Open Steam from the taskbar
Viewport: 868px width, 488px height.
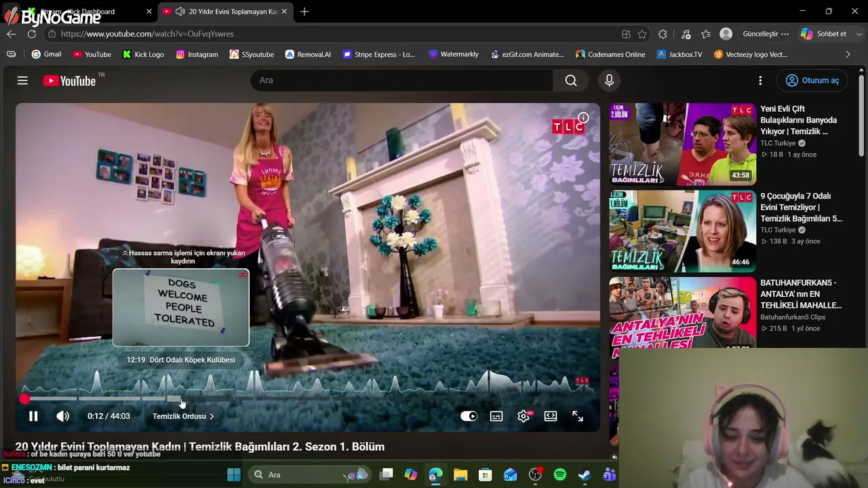[585, 474]
